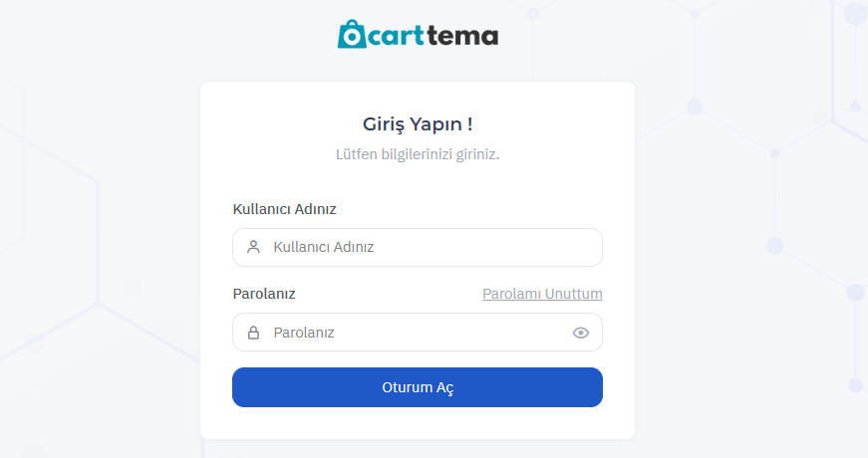The image size is (868, 458).
Task: Click the padlock icon in password field
Action: 253,333
